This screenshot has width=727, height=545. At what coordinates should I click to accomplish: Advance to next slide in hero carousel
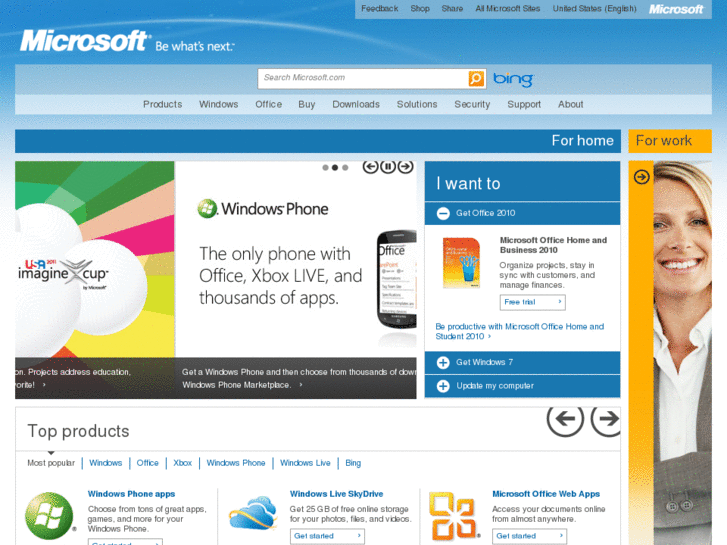pyautogui.click(x=406, y=166)
